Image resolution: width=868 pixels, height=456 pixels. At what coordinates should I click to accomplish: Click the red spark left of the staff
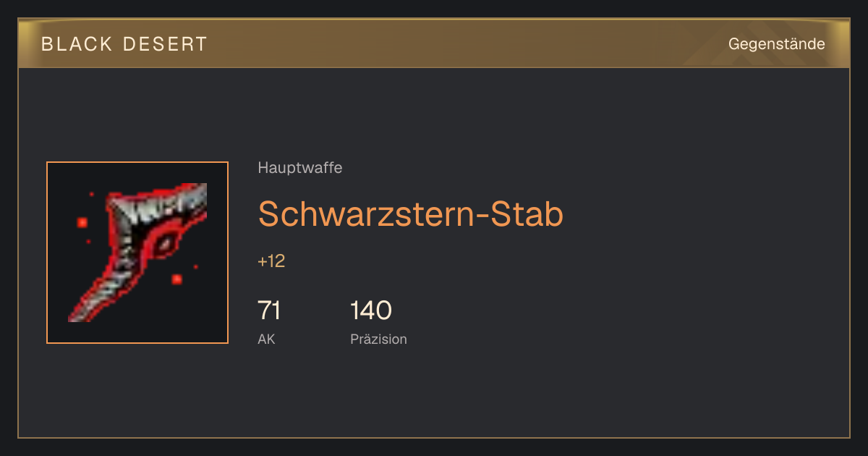click(x=82, y=222)
